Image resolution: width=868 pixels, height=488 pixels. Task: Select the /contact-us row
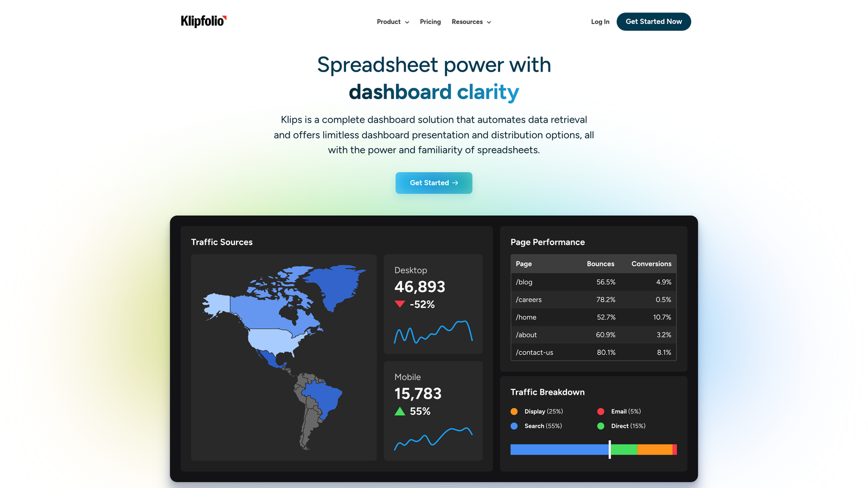pyautogui.click(x=593, y=352)
